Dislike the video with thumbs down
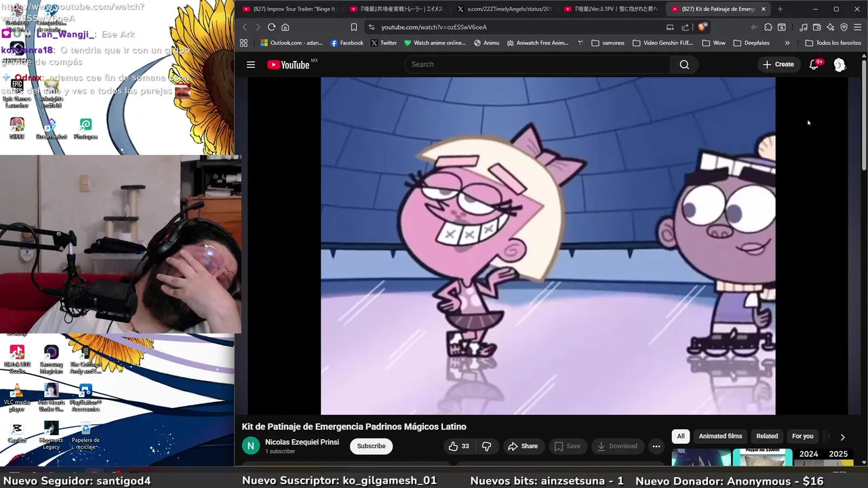Viewport: 868px width, 488px height. coord(486,446)
